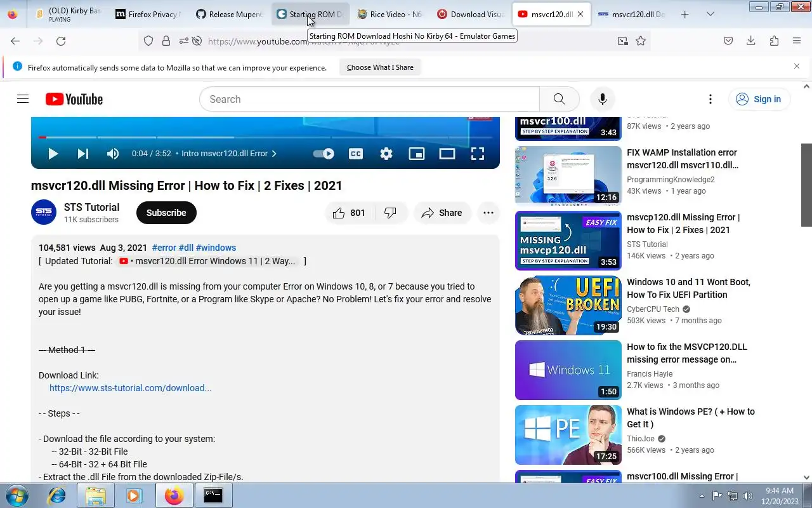Open YouTube settings three-dot menu

coord(710,99)
